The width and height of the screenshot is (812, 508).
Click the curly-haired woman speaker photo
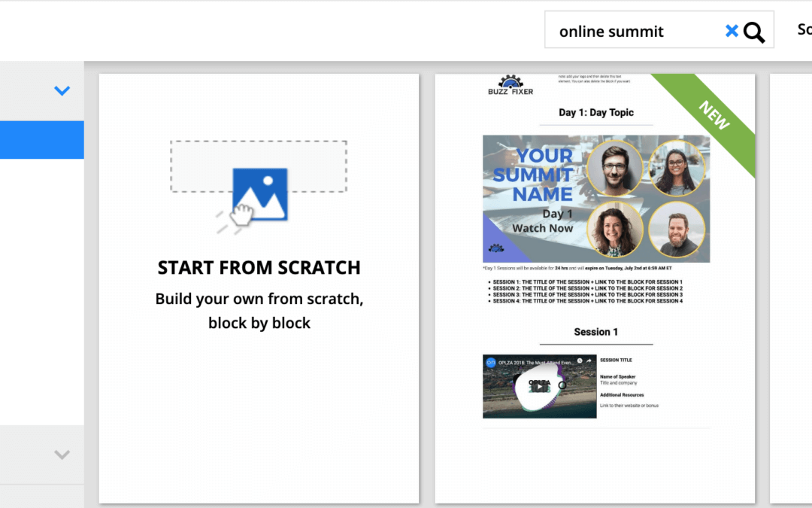point(615,229)
